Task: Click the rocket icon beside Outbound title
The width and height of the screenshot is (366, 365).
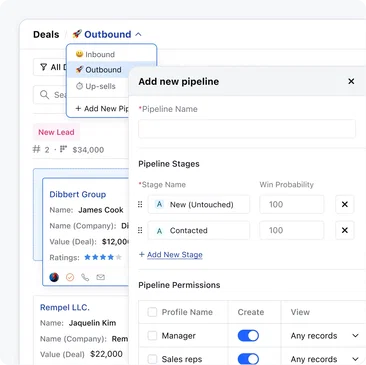Action: click(x=77, y=34)
